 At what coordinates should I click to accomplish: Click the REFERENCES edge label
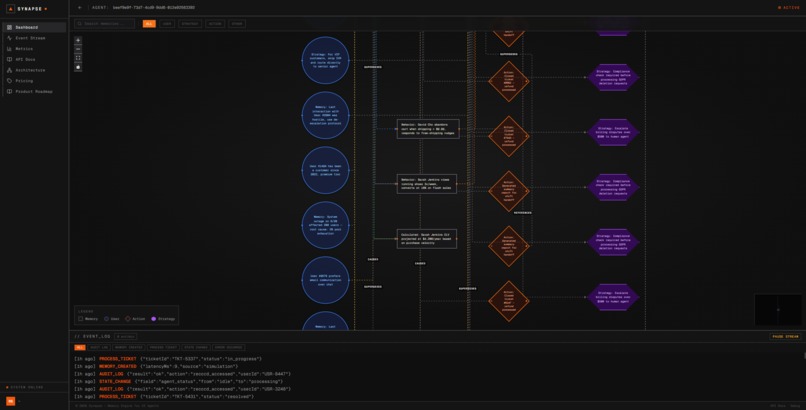click(x=522, y=213)
